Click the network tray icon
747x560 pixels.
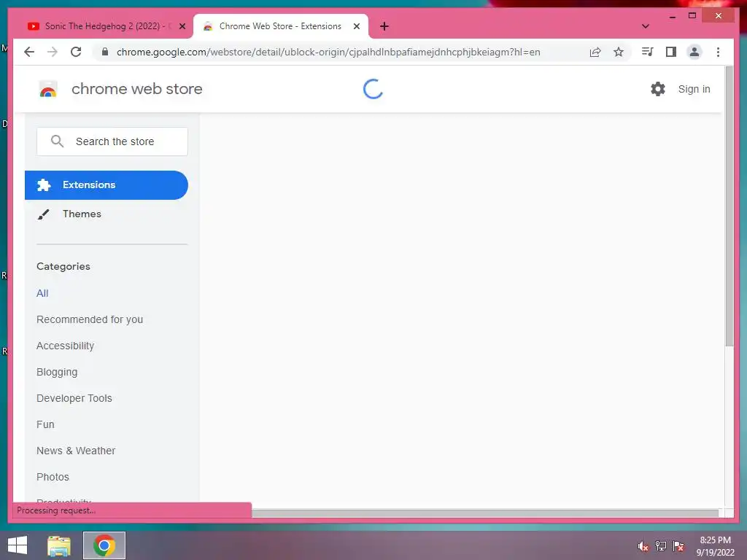click(661, 546)
